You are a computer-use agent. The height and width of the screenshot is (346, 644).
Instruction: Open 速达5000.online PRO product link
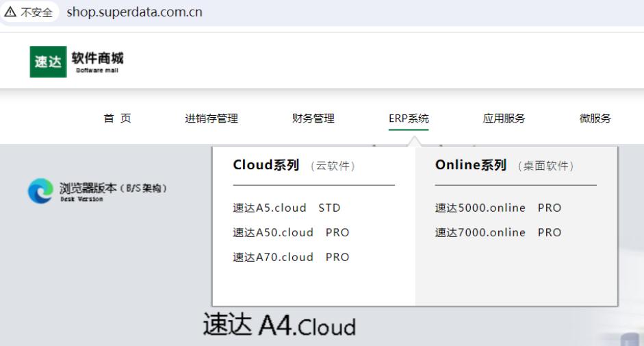tap(498, 208)
